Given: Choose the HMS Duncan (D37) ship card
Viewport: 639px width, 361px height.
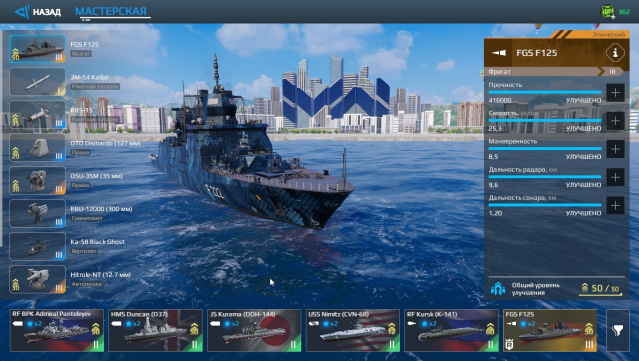Looking at the screenshot, I should tap(156, 330).
